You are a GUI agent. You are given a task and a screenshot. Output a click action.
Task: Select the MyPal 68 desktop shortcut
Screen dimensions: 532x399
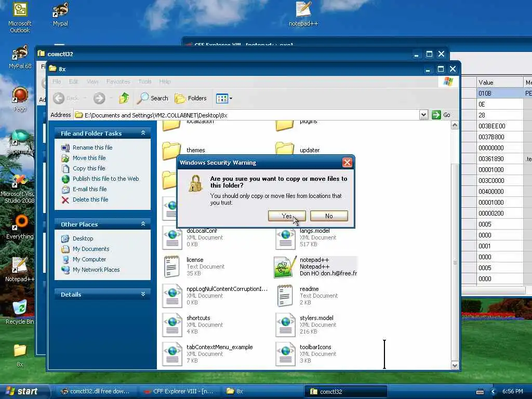(20, 57)
